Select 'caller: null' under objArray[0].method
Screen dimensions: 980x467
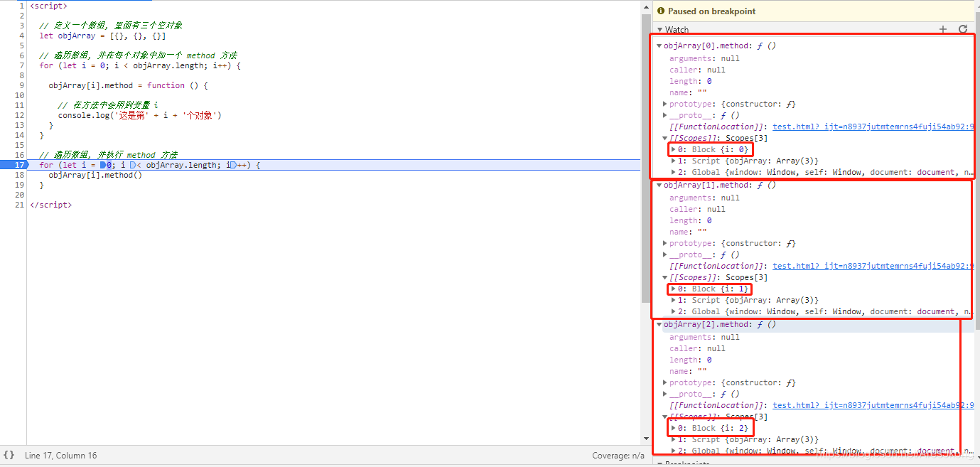[x=697, y=70]
